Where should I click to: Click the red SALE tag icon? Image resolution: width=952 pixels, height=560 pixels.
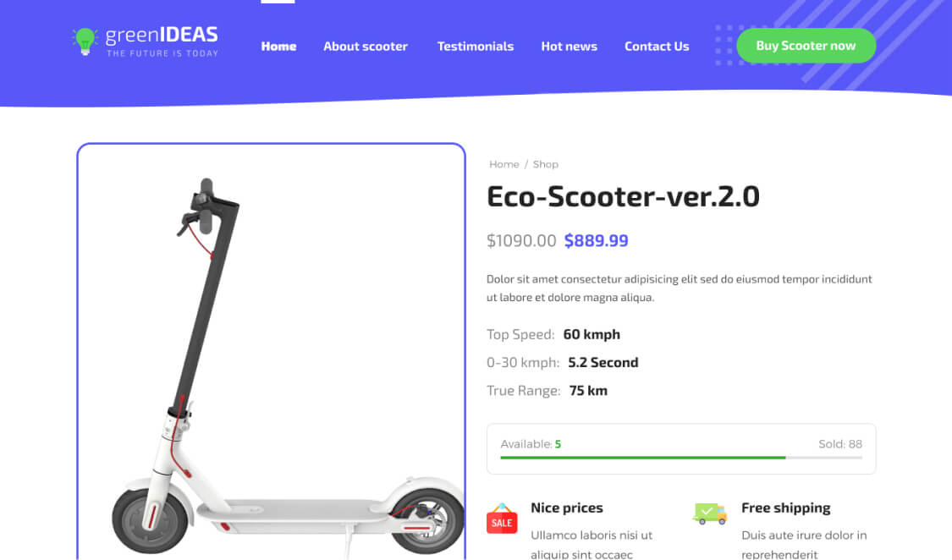pos(502,519)
